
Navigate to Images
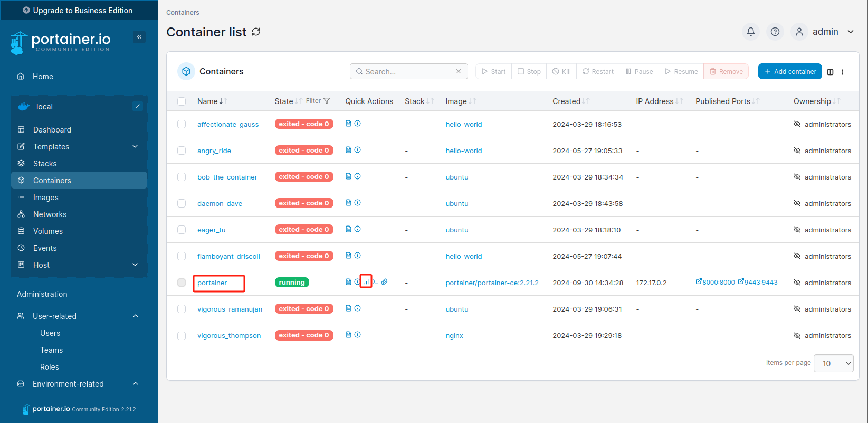click(x=46, y=198)
